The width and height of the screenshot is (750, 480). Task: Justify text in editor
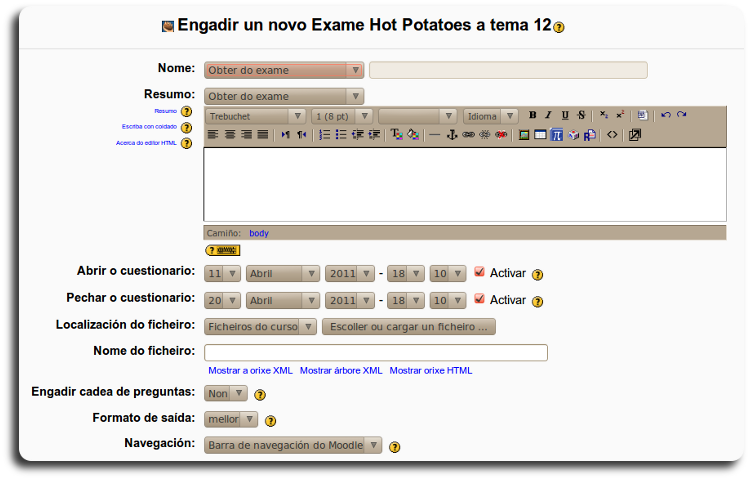click(x=263, y=135)
